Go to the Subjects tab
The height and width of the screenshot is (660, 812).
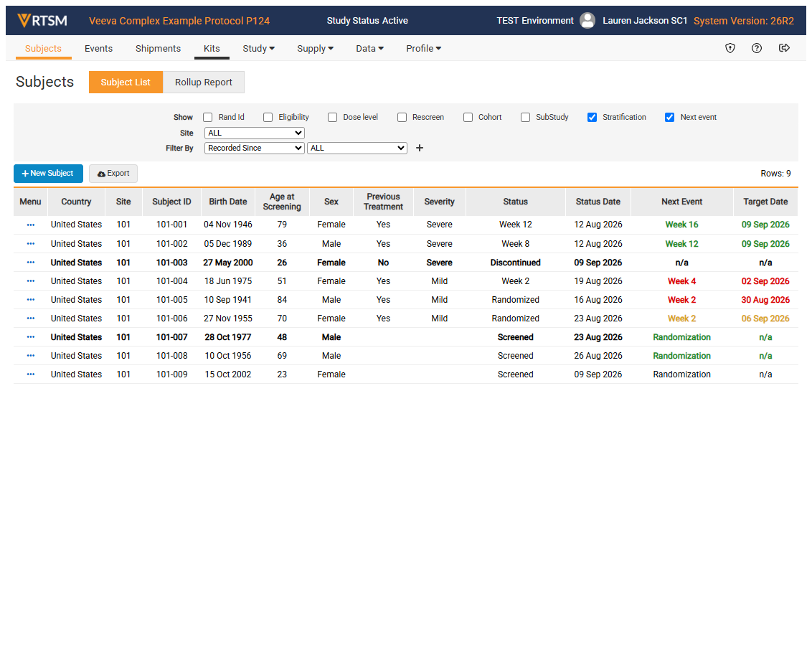(x=44, y=48)
